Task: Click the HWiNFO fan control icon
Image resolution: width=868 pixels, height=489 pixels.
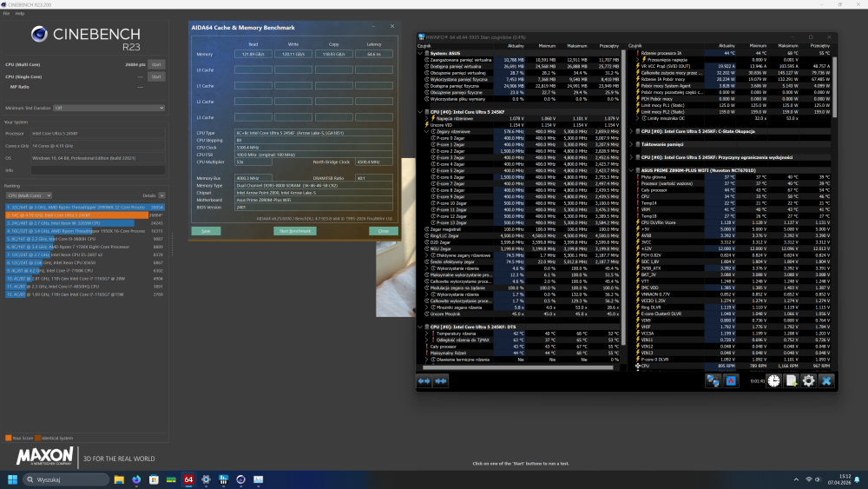Action: click(732, 380)
